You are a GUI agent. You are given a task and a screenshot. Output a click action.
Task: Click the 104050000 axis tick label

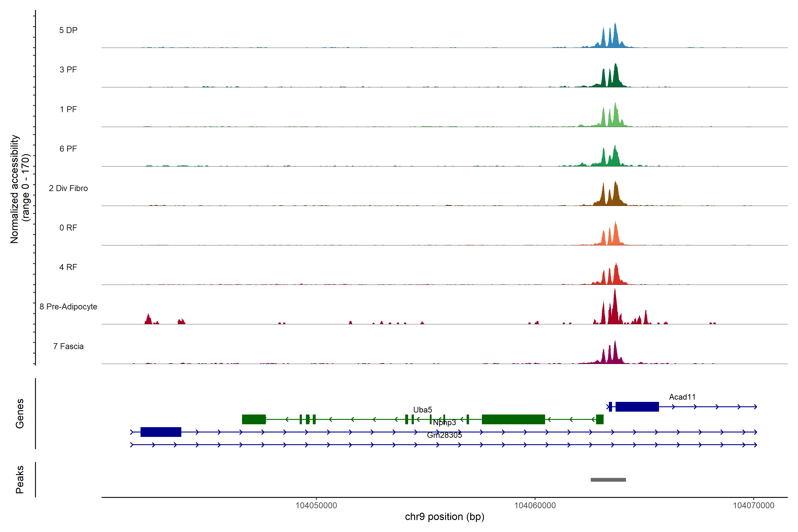[x=316, y=506]
